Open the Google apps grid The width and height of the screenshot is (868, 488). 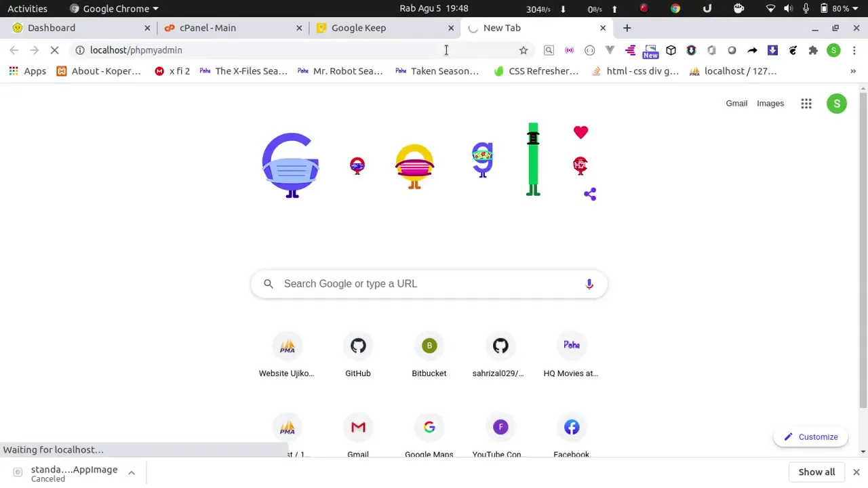tap(806, 104)
